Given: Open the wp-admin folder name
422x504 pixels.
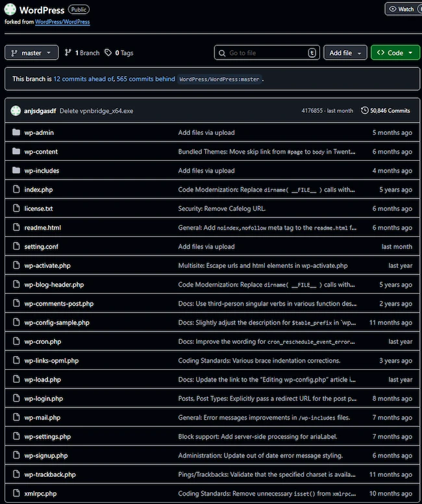Looking at the screenshot, I should [x=39, y=132].
